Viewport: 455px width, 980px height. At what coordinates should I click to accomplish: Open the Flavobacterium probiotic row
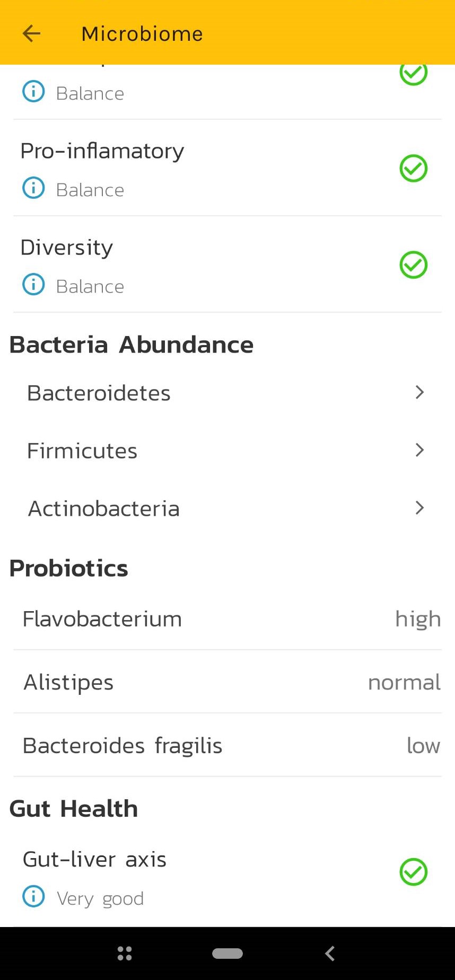(228, 619)
